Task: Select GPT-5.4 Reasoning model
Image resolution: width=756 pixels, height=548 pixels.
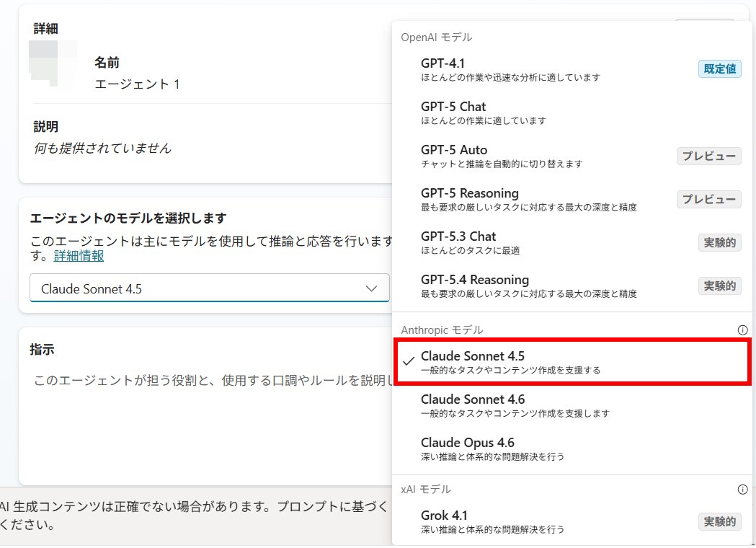Action: pyautogui.click(x=572, y=286)
